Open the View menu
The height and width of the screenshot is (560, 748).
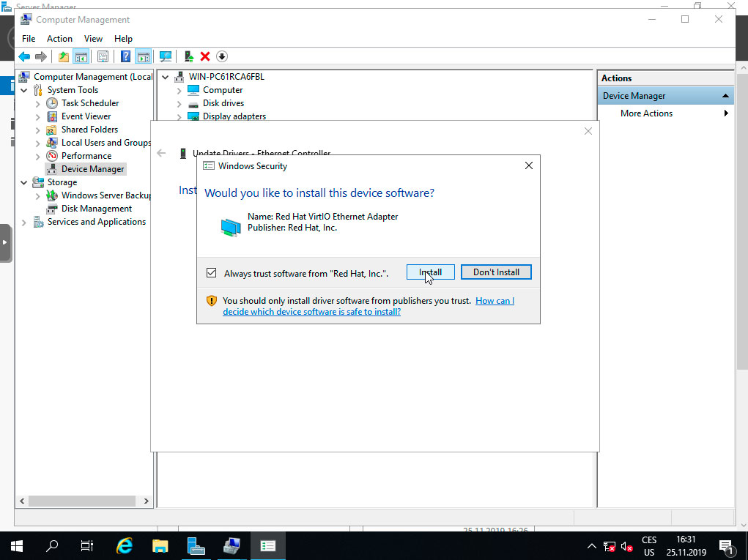tap(93, 38)
